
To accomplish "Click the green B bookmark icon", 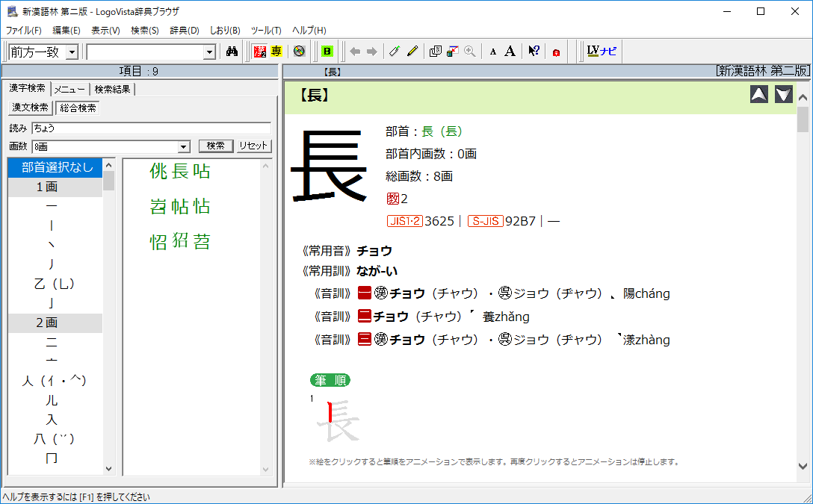I will [327, 52].
